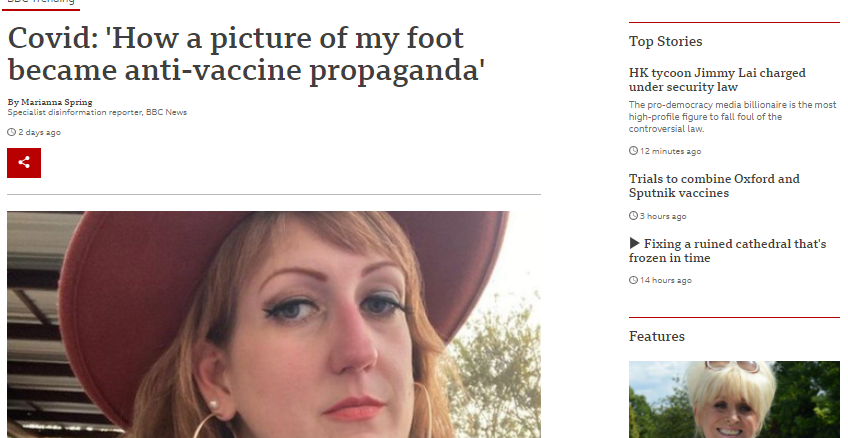The image size is (848, 438).
Task: Click the clock icon next to '14 hours ago'
Action: pyautogui.click(x=633, y=280)
